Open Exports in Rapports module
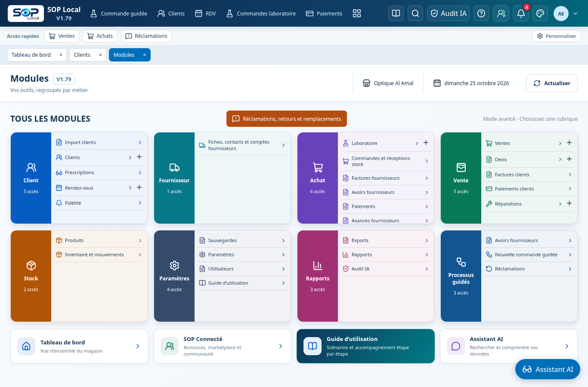 386,240
